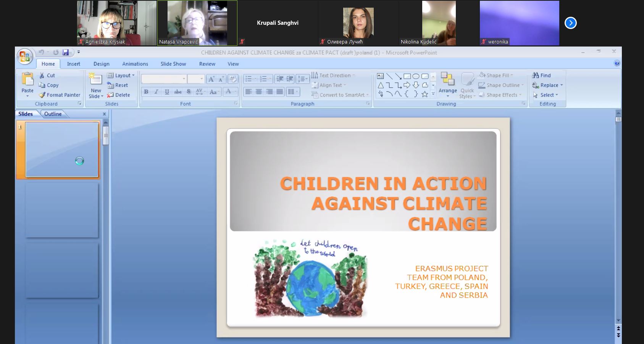This screenshot has height=344, width=644.
Task: Open PowerPoint Help question mark
Action: [x=617, y=63]
